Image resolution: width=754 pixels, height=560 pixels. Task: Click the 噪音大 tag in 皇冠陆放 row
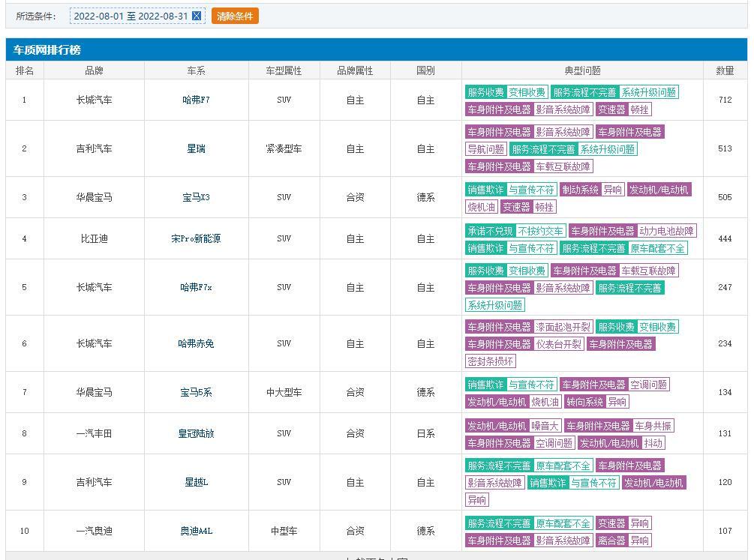(x=545, y=426)
